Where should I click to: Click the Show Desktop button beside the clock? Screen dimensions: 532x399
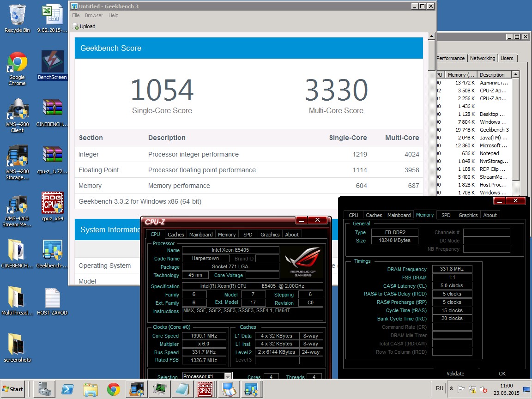coord(526,389)
